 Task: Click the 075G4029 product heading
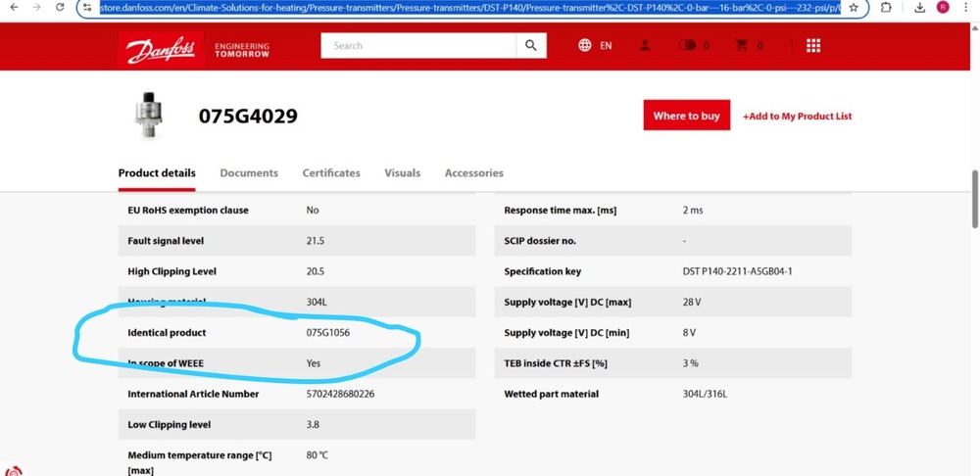pos(248,117)
